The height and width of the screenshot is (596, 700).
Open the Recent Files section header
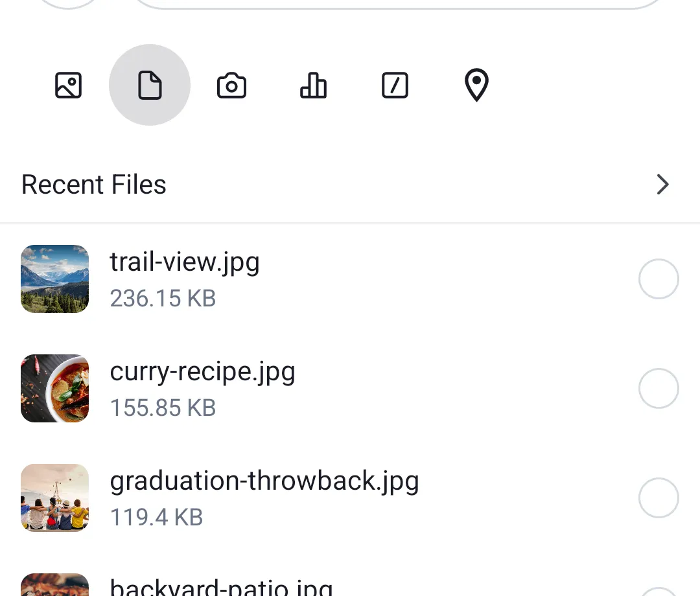(93, 185)
